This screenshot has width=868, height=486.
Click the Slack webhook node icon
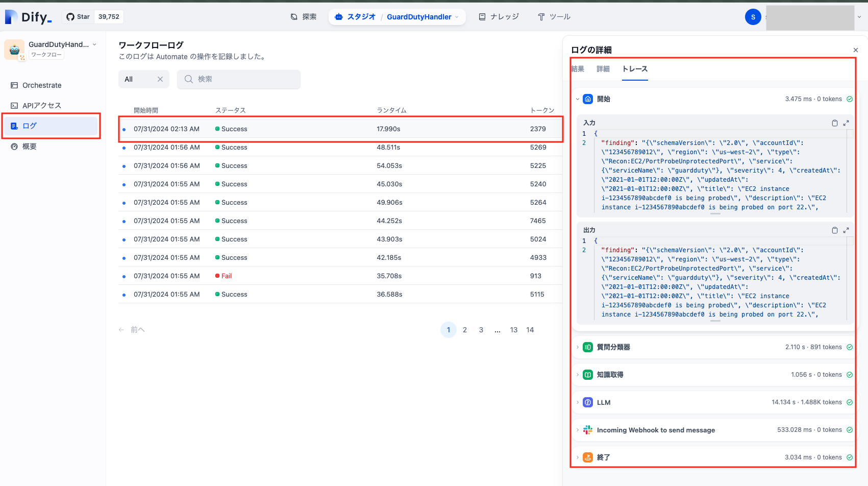click(x=588, y=430)
